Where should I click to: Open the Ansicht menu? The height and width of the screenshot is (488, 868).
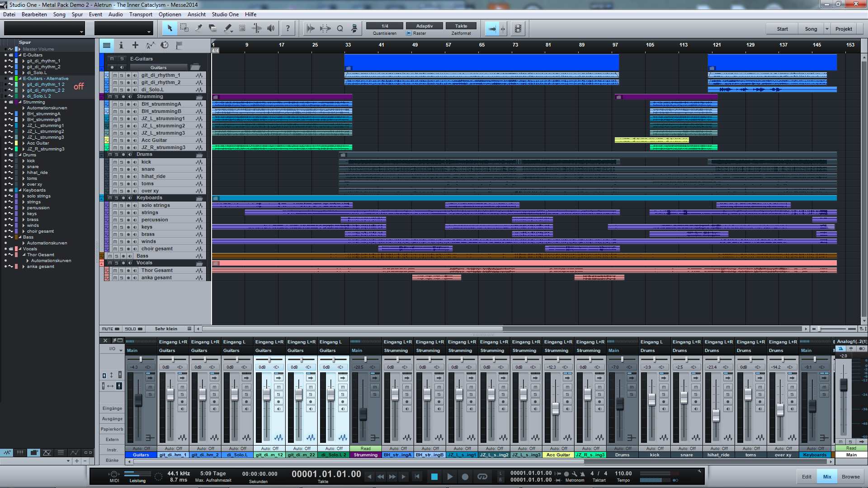coord(197,14)
